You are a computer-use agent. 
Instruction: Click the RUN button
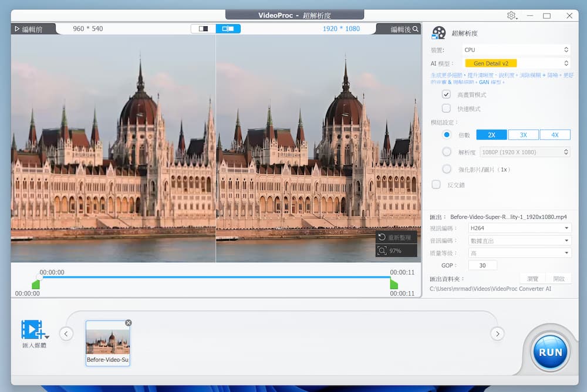[x=549, y=351]
